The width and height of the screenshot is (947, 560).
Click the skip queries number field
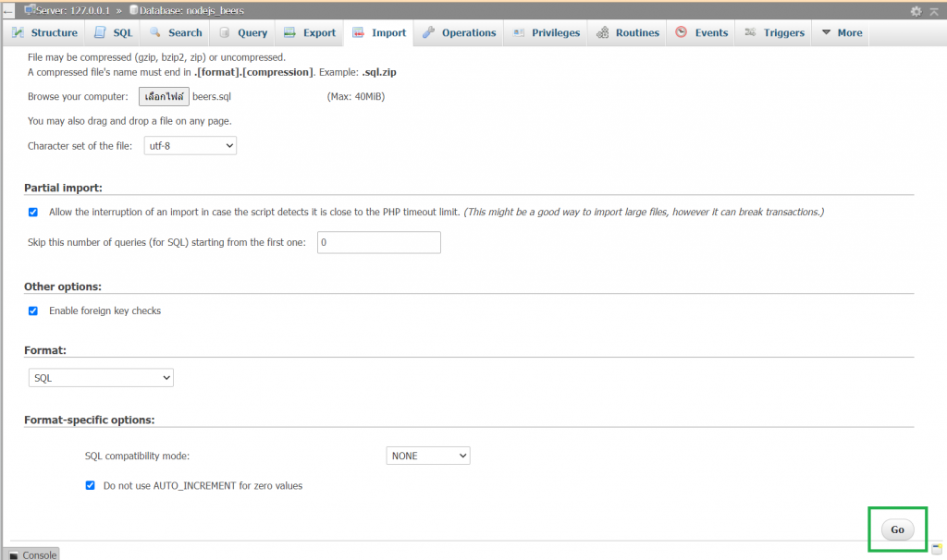[x=378, y=242]
